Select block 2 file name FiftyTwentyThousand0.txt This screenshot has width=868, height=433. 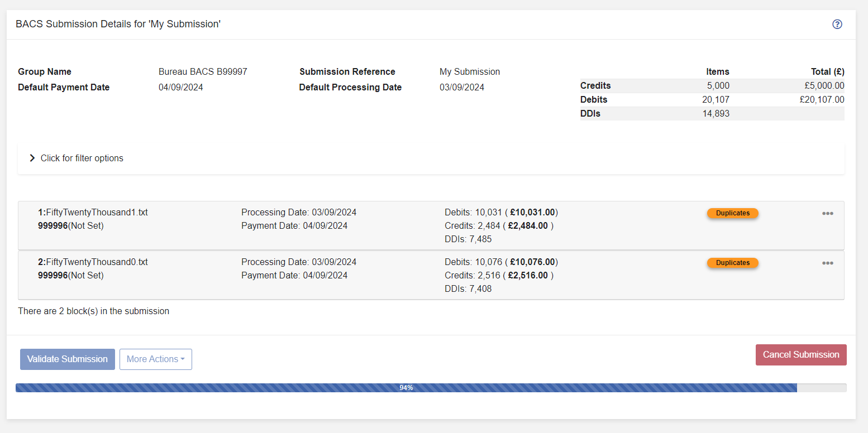pos(97,262)
